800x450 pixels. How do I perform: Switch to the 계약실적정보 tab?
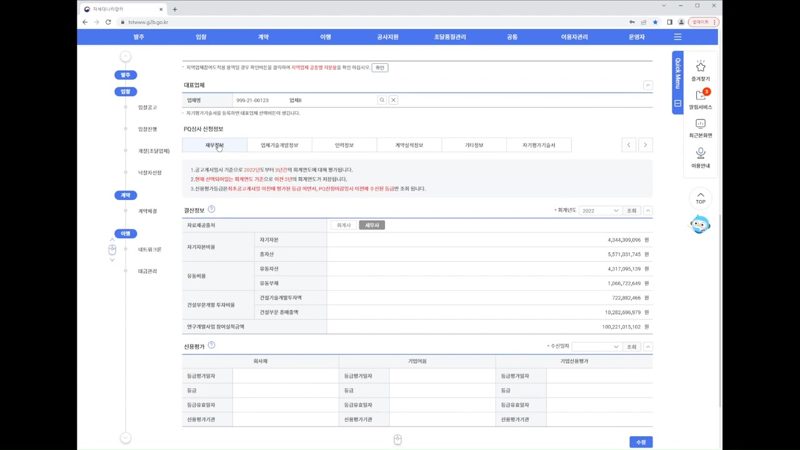[x=409, y=145]
